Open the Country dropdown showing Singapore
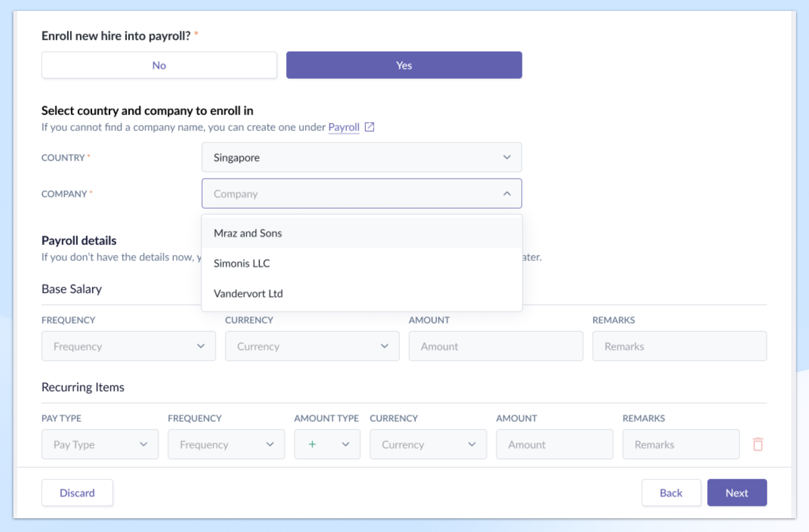The height and width of the screenshot is (532, 809). coord(362,157)
